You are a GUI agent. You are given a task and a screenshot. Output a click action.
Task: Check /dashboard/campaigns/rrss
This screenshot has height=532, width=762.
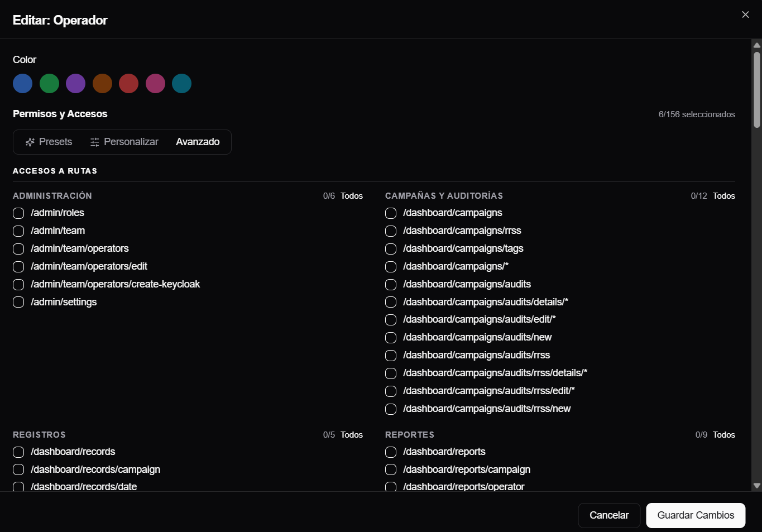click(x=391, y=231)
